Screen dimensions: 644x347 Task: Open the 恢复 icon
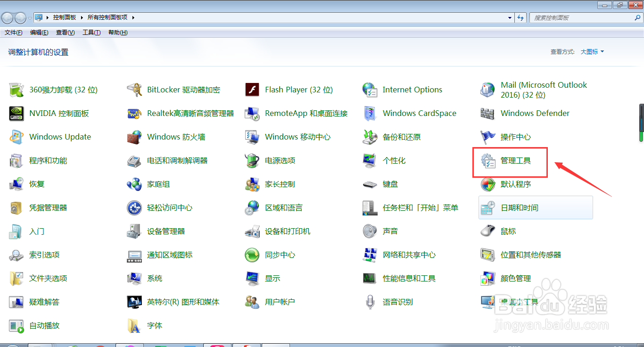(17, 184)
